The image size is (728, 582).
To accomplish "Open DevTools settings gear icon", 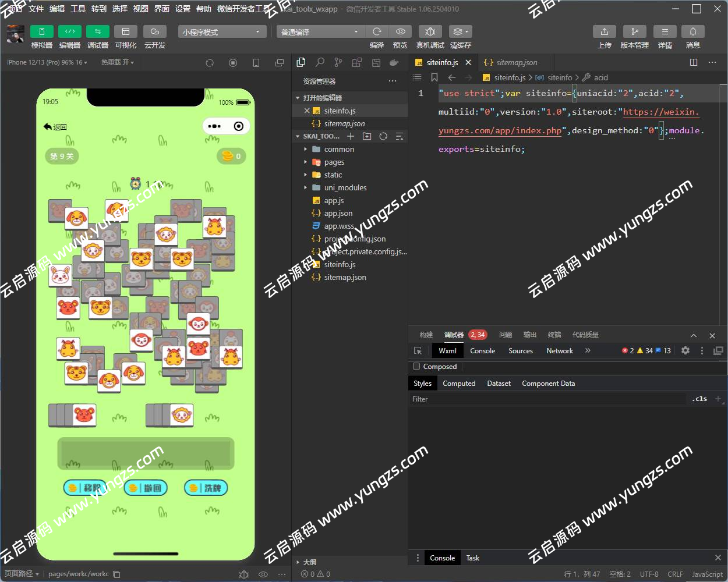I will [685, 350].
